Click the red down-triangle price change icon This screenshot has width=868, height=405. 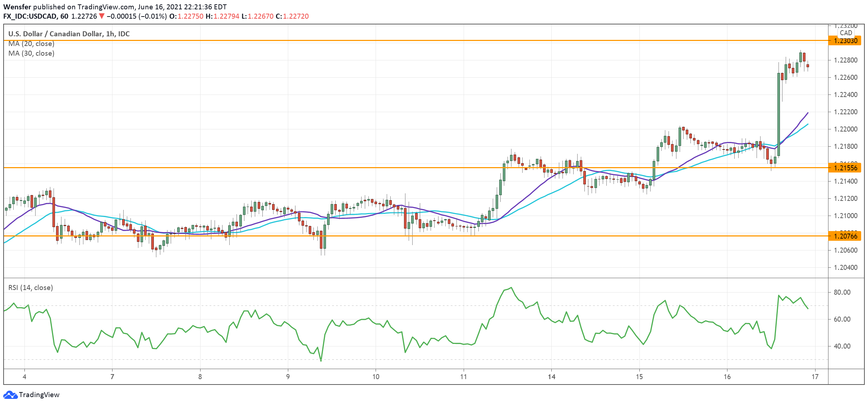102,16
